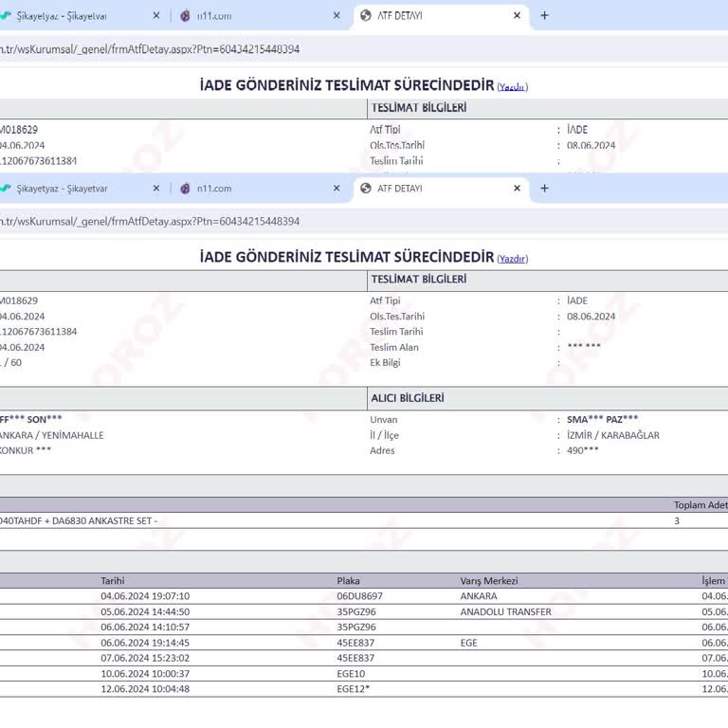
Task: Close the upper blurry Şikayetyaz tab
Action: (x=156, y=15)
